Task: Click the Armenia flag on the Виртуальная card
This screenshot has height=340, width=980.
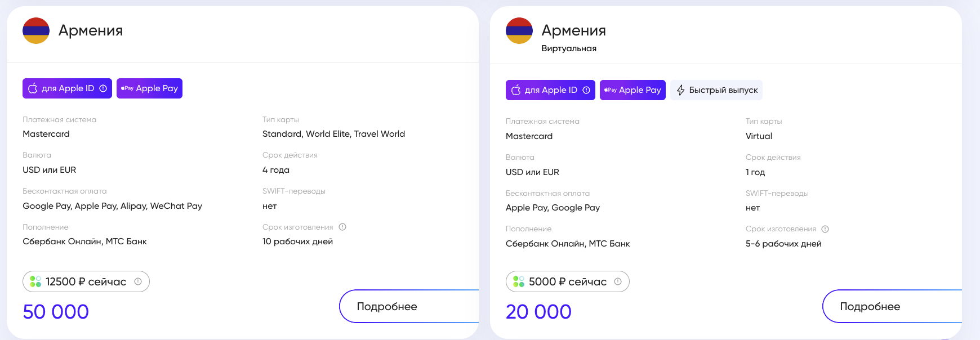Action: pyautogui.click(x=519, y=30)
